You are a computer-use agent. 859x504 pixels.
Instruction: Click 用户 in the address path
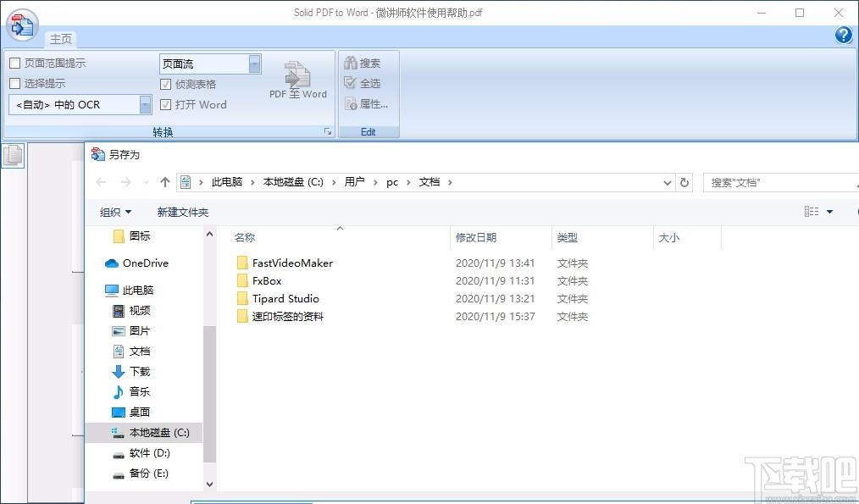[354, 182]
